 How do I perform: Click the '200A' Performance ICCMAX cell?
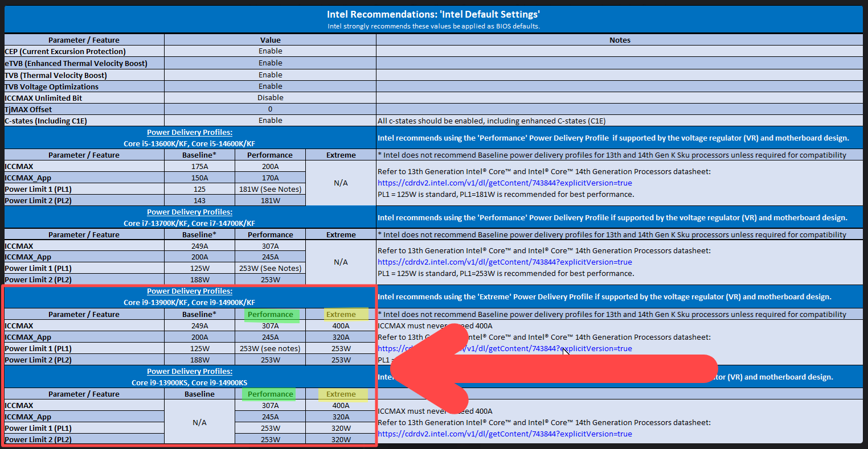(270, 166)
